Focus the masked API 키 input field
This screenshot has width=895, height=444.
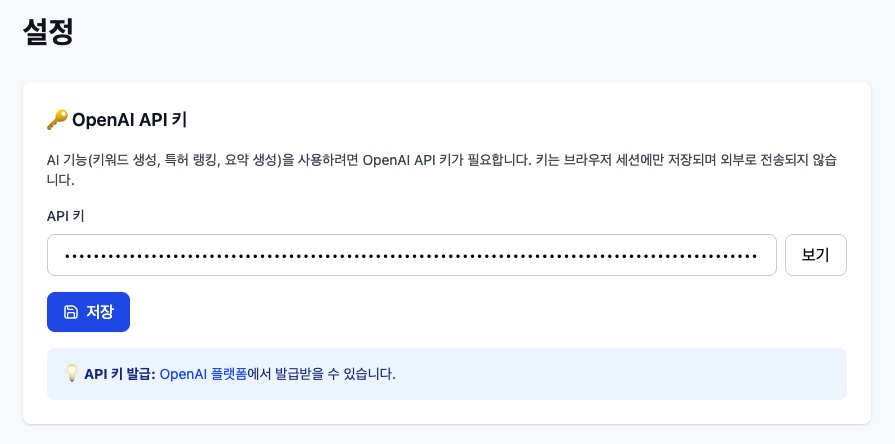pyautogui.click(x=411, y=255)
